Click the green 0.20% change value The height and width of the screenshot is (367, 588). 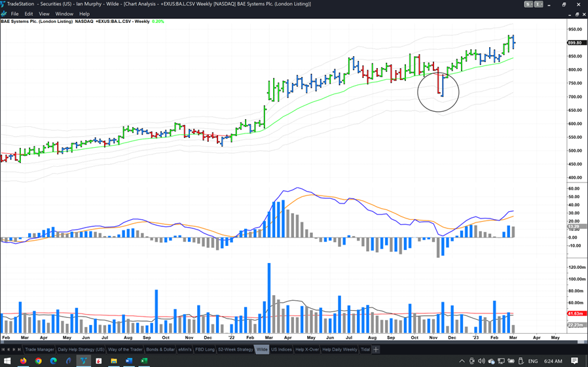click(158, 22)
